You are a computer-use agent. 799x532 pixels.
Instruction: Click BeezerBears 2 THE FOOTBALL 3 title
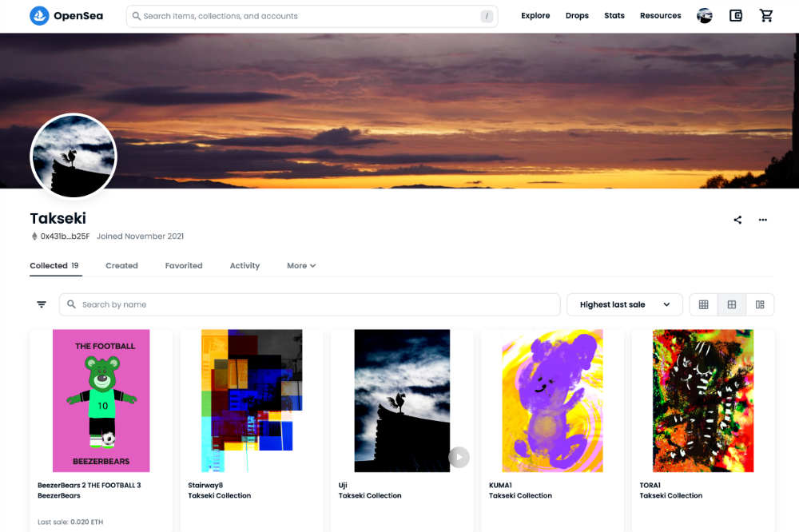coord(89,485)
